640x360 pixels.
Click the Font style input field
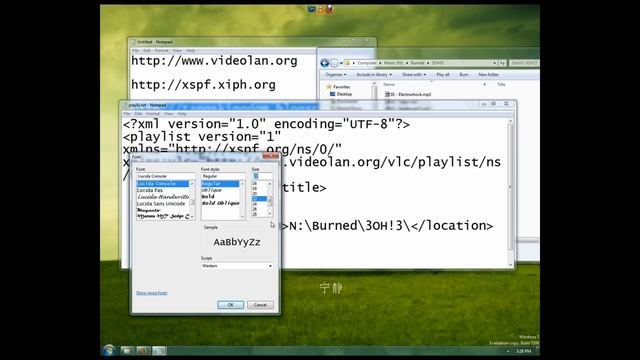(223, 176)
